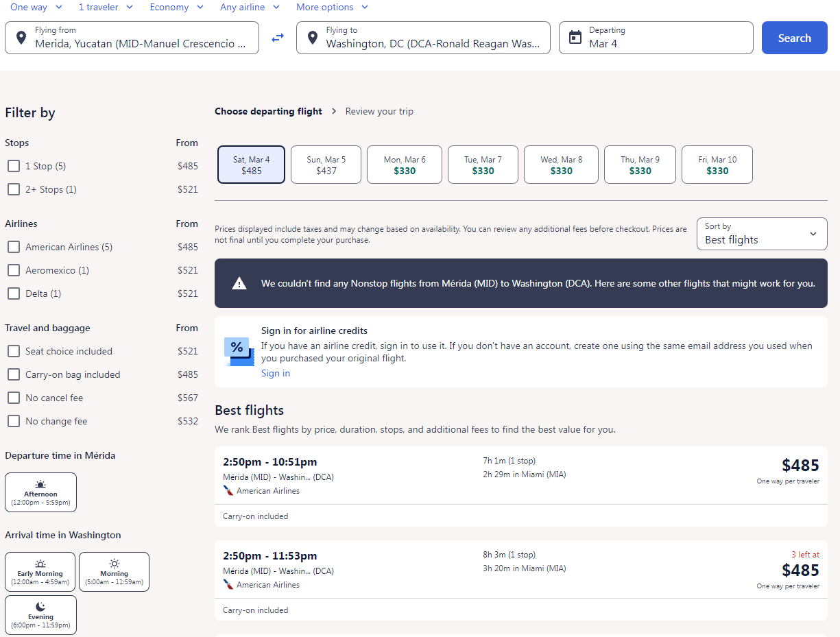Click American Airlines logo on 11:53pm flight
This screenshot has width=840, height=637.
tap(228, 585)
